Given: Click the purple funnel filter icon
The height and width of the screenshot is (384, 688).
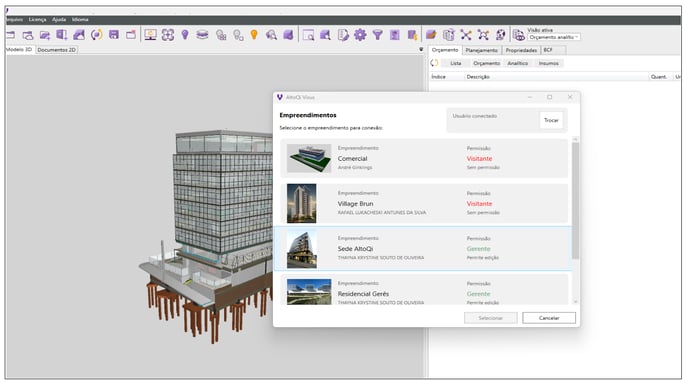Looking at the screenshot, I should click(x=377, y=35).
